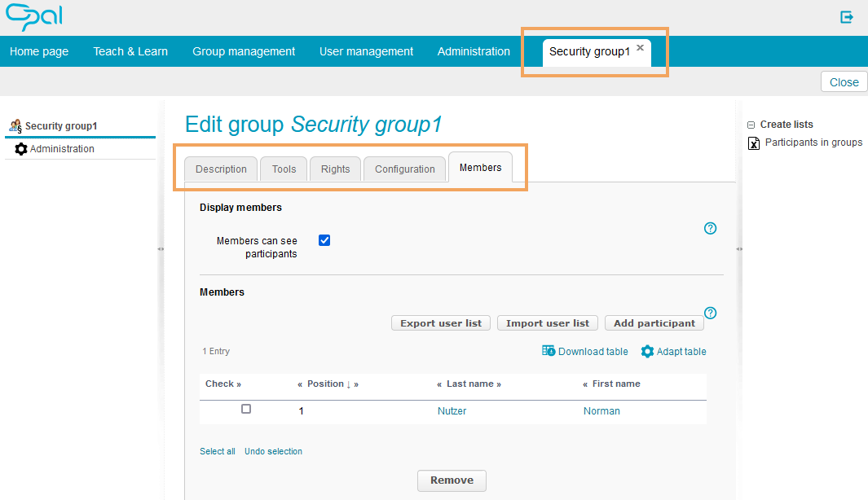Click help icon beside Display members
The width and height of the screenshot is (868, 500).
click(710, 228)
